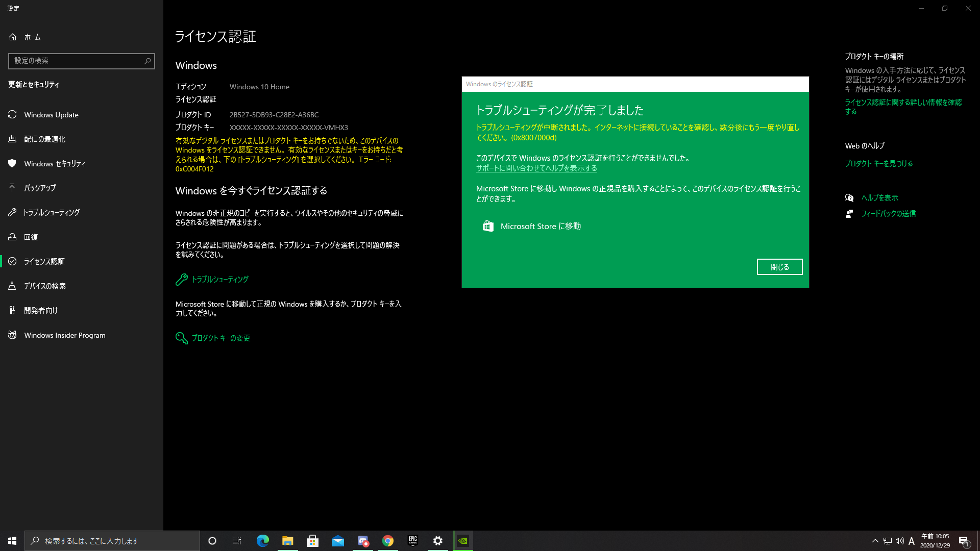Click サポートに問い合わせてヘルプを表示する link
The image size is (980, 551).
(x=536, y=168)
